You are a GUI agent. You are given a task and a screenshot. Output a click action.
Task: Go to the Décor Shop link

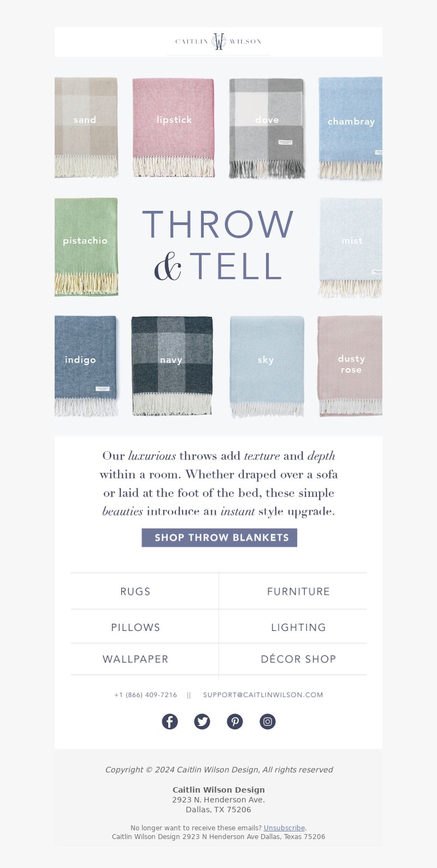[x=298, y=659]
